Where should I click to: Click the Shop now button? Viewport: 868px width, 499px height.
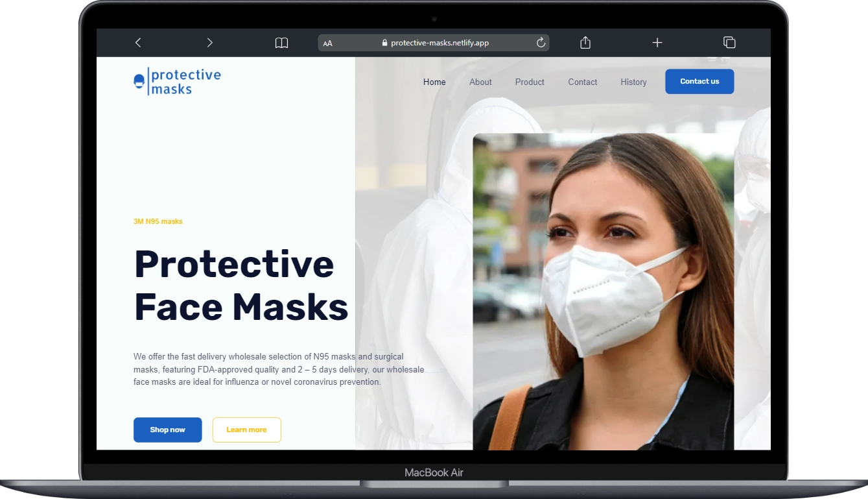(x=167, y=430)
